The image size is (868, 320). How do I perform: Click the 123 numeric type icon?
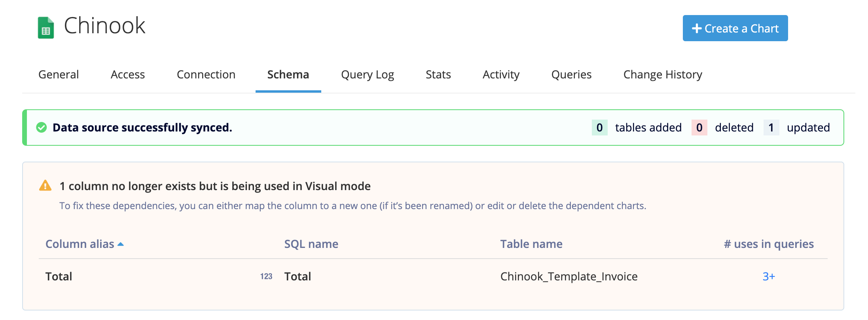[266, 276]
